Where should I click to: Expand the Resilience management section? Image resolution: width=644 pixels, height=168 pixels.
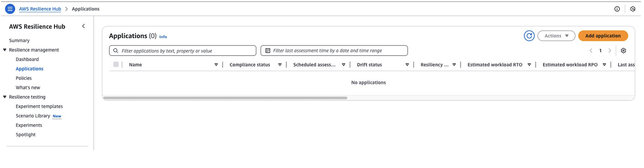[x=5, y=50]
